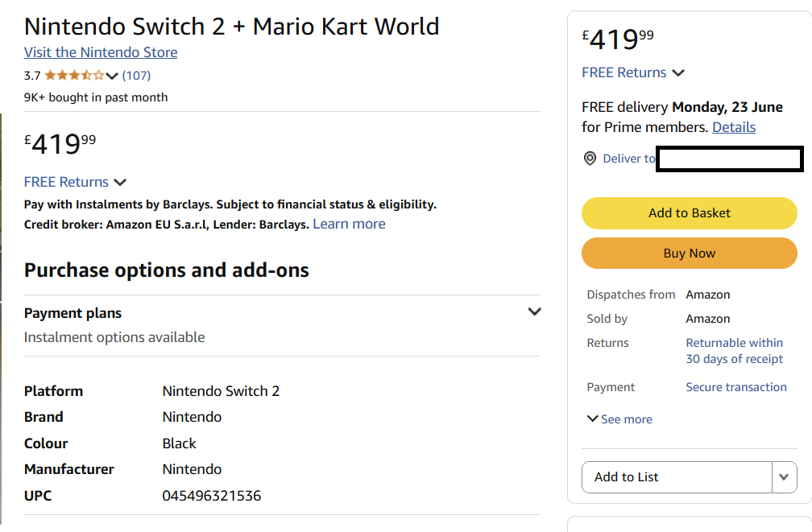Click the See more chevron icon
This screenshot has width=812, height=532.
coord(592,419)
